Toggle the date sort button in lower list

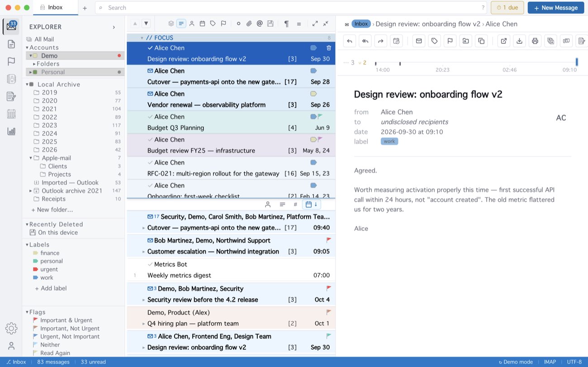pyautogui.click(x=312, y=204)
